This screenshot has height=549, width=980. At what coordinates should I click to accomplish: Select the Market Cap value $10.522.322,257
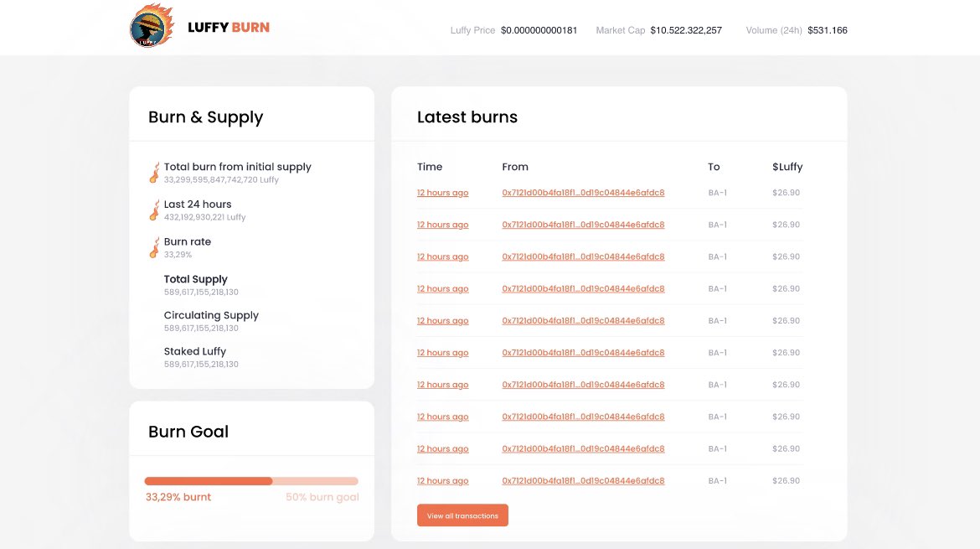[x=686, y=30]
